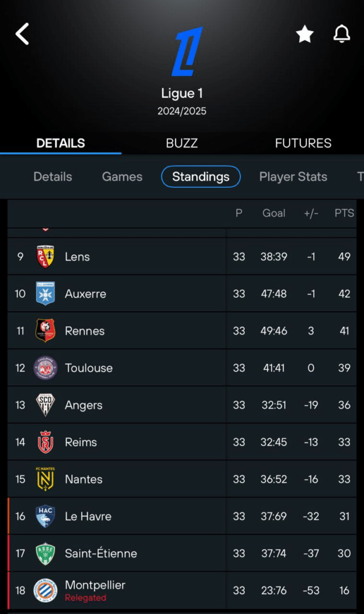This screenshot has width=364, height=614.
Task: Select the Reims club crest
Action: coord(46,443)
